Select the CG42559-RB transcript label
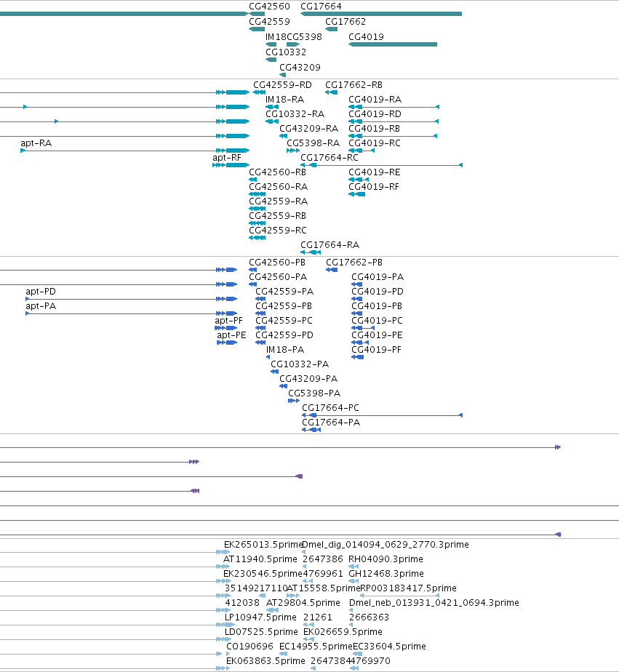The width and height of the screenshot is (619, 672). coord(277,216)
